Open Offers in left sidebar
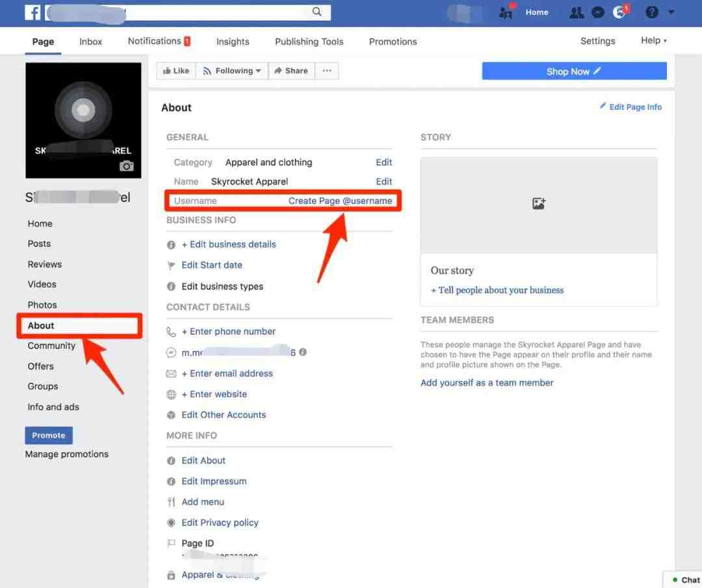Viewport: 702px width, 588px height. 41,366
